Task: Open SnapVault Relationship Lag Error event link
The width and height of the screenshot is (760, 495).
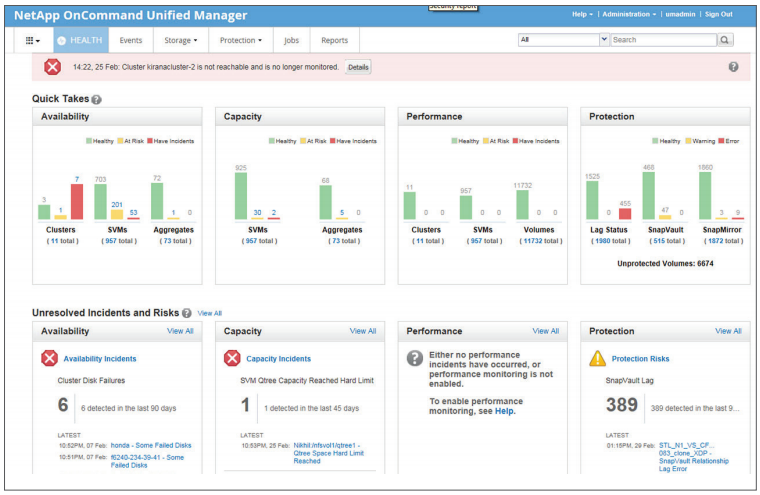Action: tap(694, 457)
